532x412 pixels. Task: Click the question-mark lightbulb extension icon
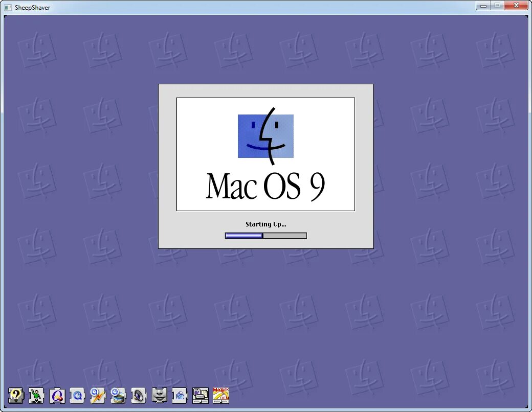(16, 395)
